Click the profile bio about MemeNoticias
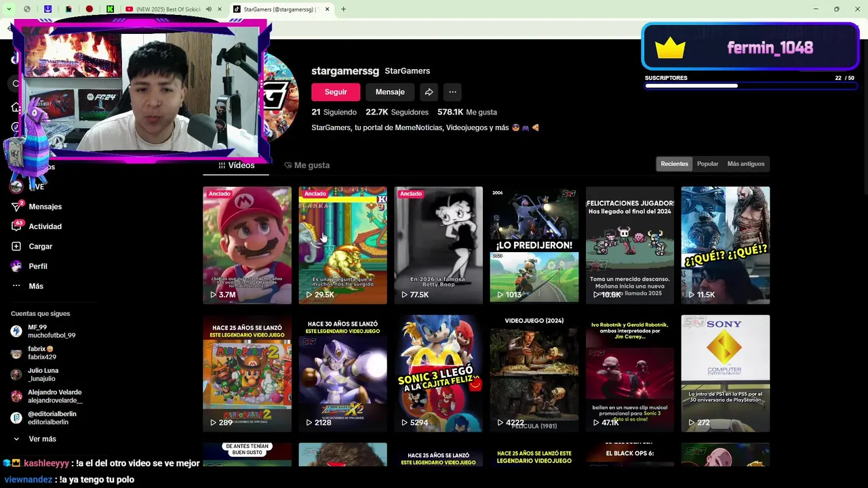The image size is (868, 488). tap(425, 127)
